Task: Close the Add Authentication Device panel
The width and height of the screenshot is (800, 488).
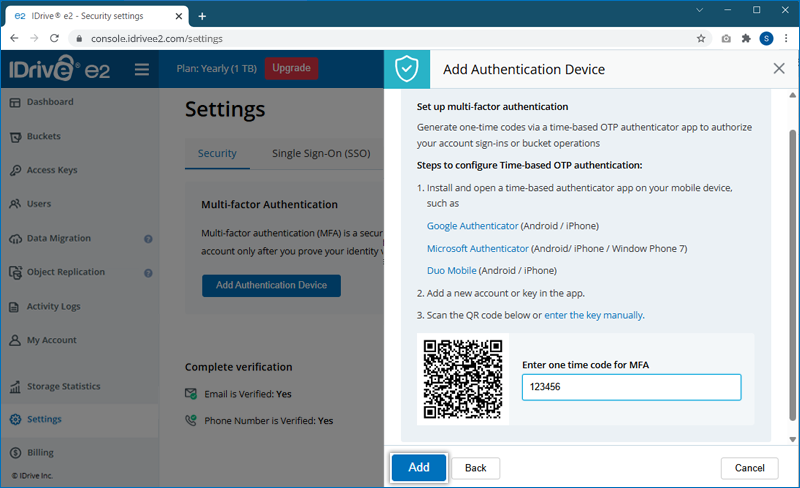Action: click(779, 69)
